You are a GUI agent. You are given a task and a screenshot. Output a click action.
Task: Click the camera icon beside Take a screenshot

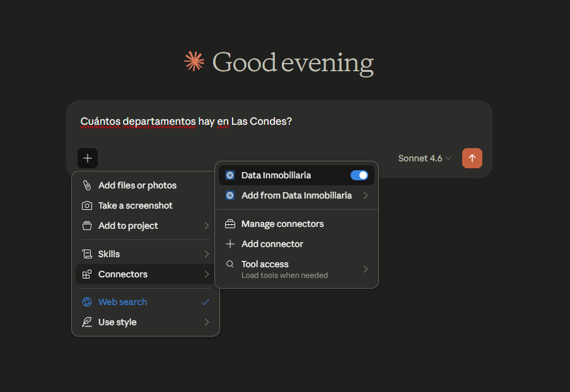(87, 205)
